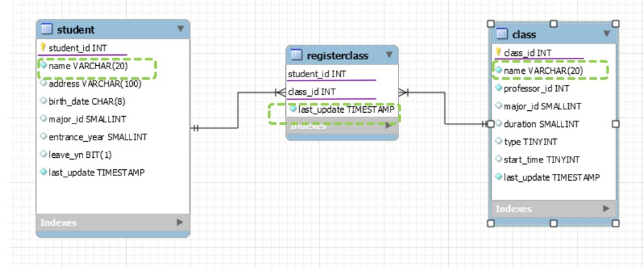Click the registerclass table icon
Screen dimensions: 644x268
[296, 54]
